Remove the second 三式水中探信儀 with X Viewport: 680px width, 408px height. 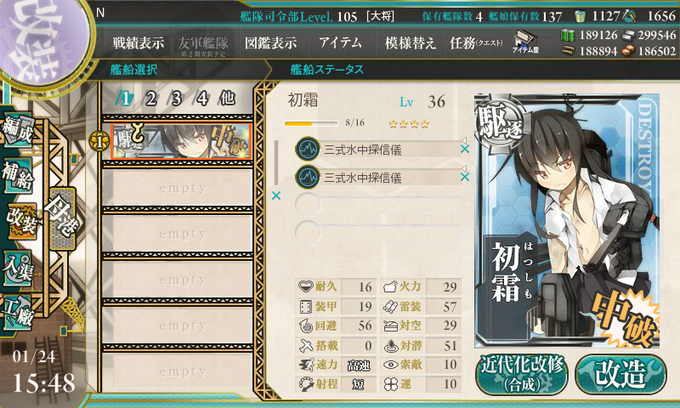(464, 177)
